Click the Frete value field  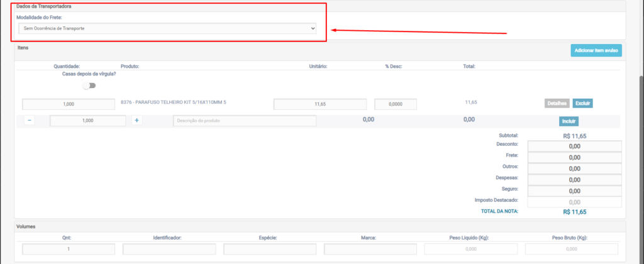[574, 158]
